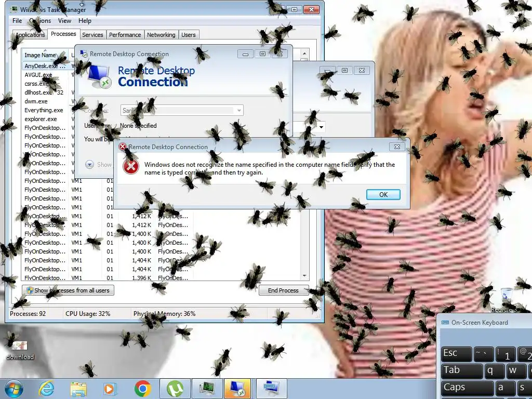
Task: Click Tab key on On-Screen Keyboard
Action: [x=462, y=370]
